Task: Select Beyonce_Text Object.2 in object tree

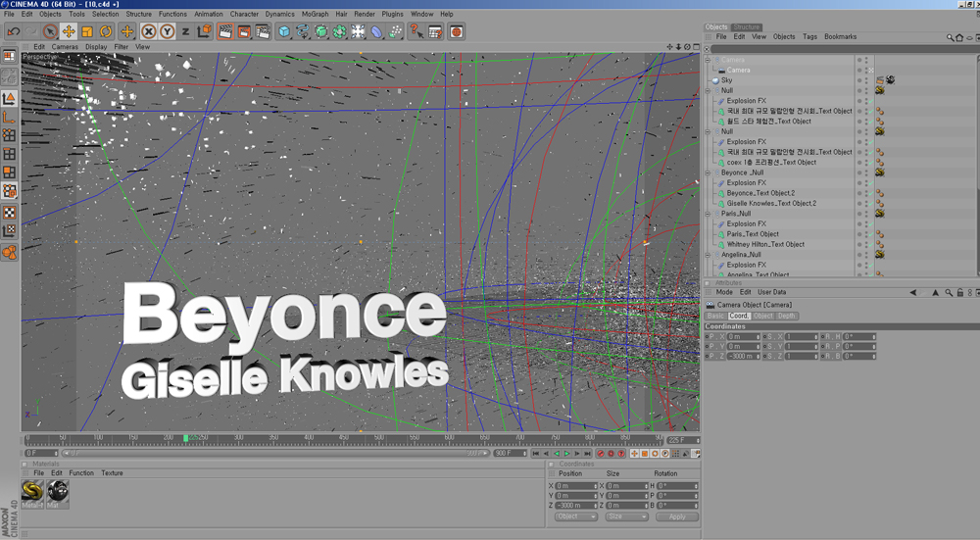Action: pyautogui.click(x=760, y=193)
